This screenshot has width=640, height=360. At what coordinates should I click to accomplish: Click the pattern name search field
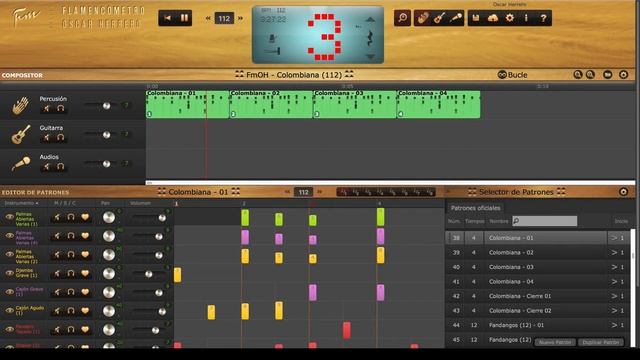545,221
